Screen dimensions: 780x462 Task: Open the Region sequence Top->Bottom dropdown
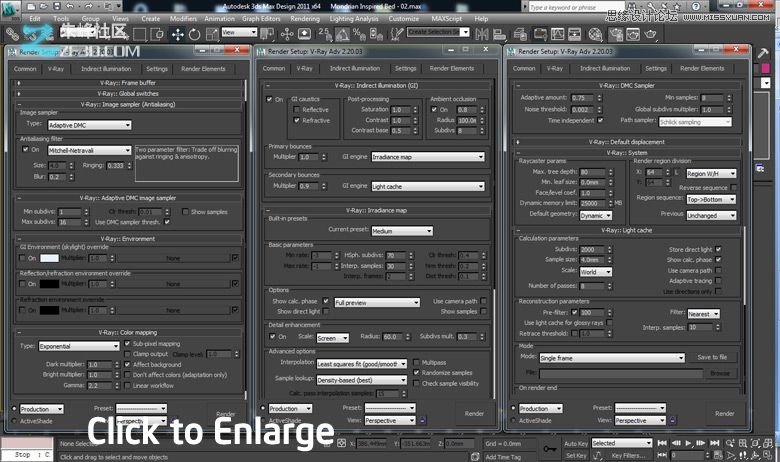tap(711, 199)
